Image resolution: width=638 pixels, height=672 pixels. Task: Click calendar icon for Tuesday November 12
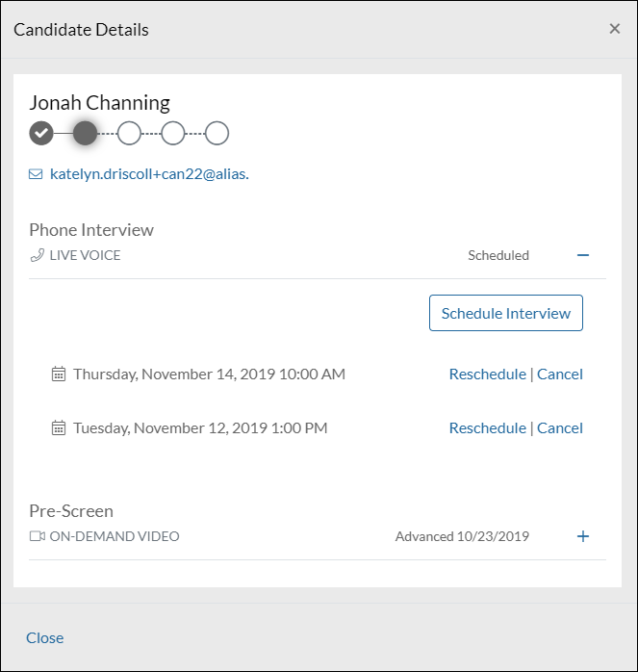click(59, 427)
